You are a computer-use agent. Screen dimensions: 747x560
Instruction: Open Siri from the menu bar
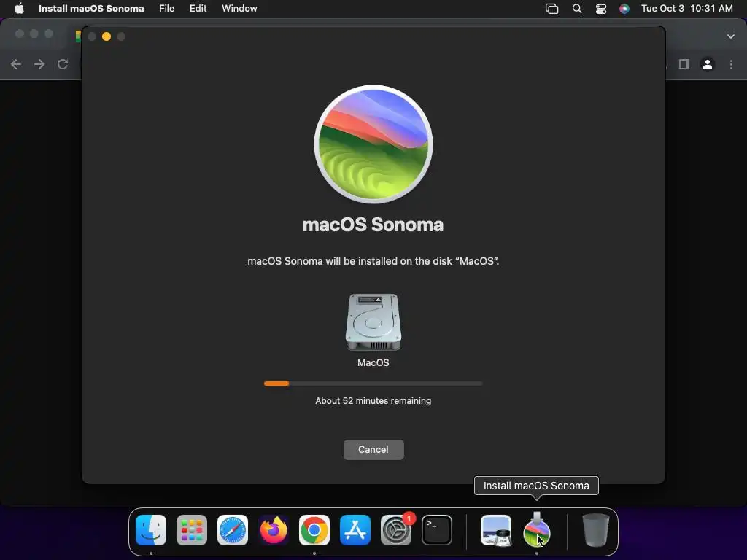(624, 9)
